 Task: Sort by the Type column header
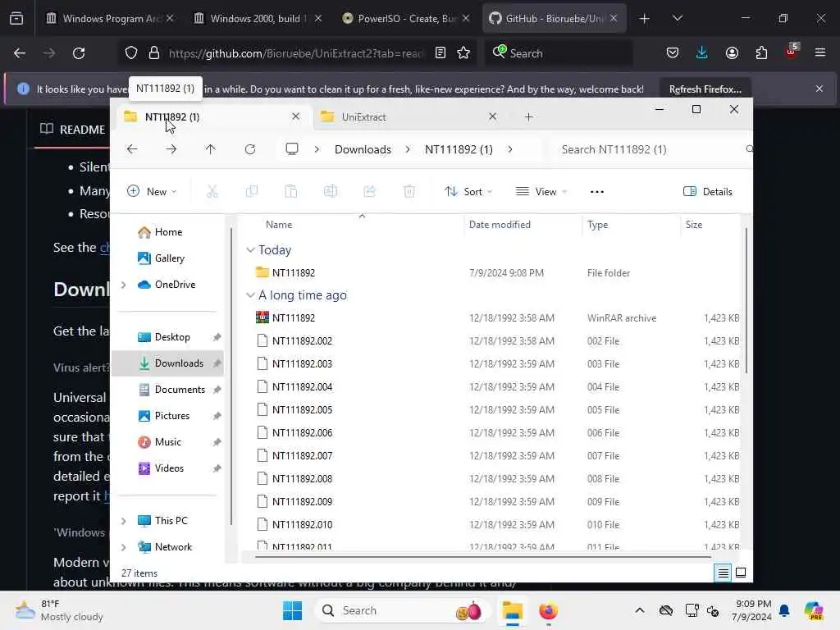[x=597, y=225]
